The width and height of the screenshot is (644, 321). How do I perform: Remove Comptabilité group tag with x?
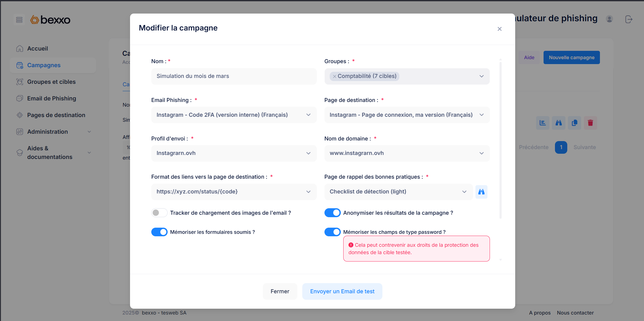(334, 76)
